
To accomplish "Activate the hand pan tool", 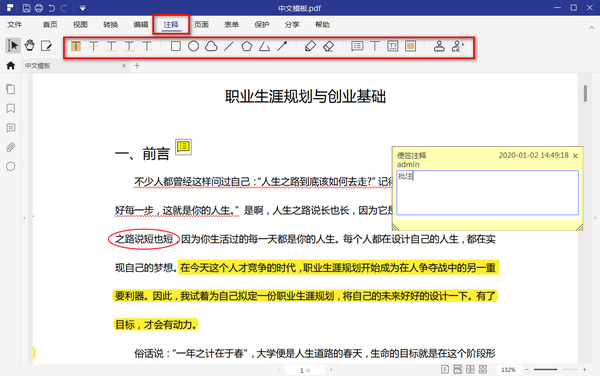I will [x=29, y=46].
